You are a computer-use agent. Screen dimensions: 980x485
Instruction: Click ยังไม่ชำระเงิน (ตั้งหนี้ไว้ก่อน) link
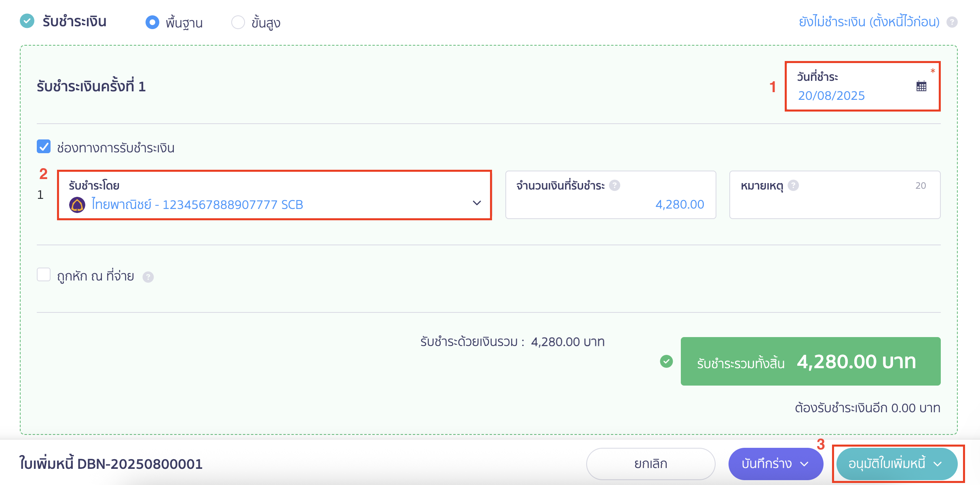869,22
